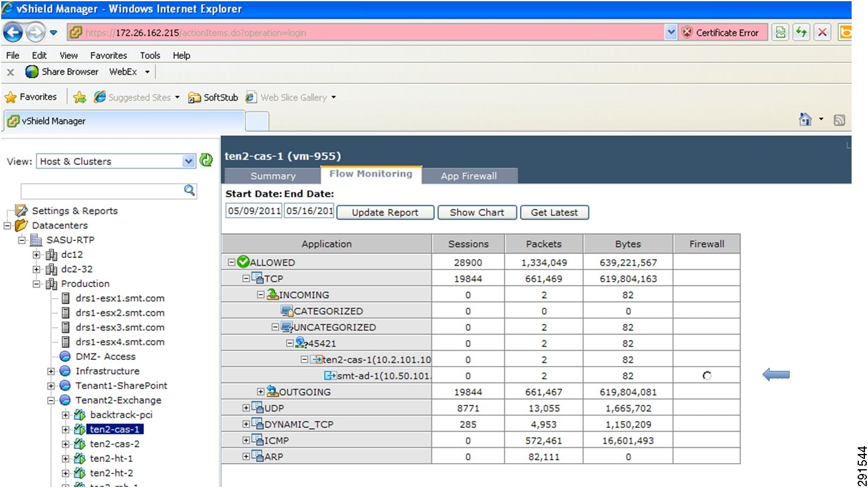Click the Certificate Error shield icon

(x=687, y=33)
